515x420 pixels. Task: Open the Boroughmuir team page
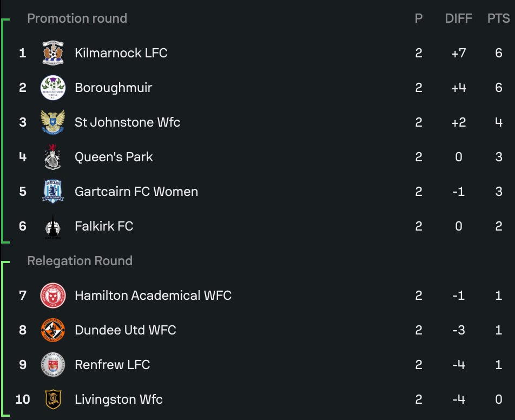[x=113, y=88]
